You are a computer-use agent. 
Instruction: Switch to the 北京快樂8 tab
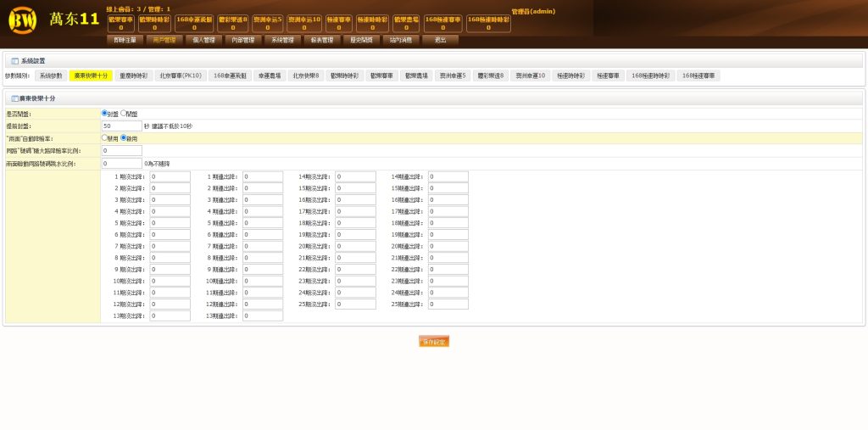pos(306,76)
